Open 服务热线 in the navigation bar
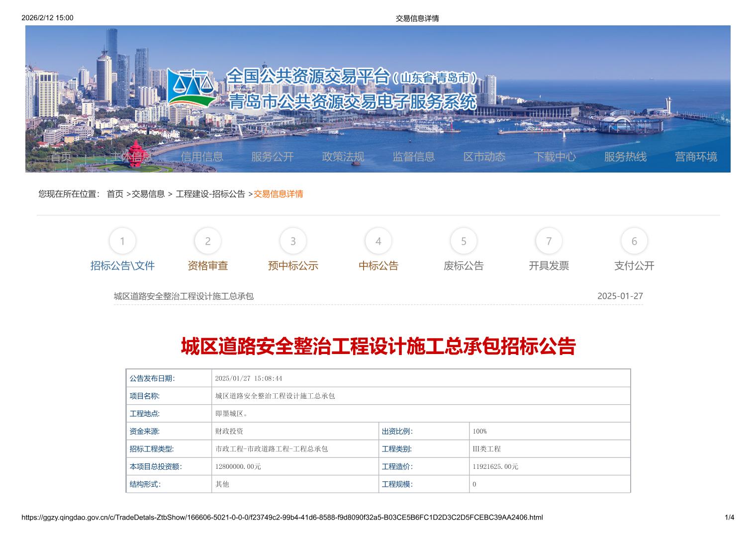This screenshot has width=756, height=534. click(625, 157)
